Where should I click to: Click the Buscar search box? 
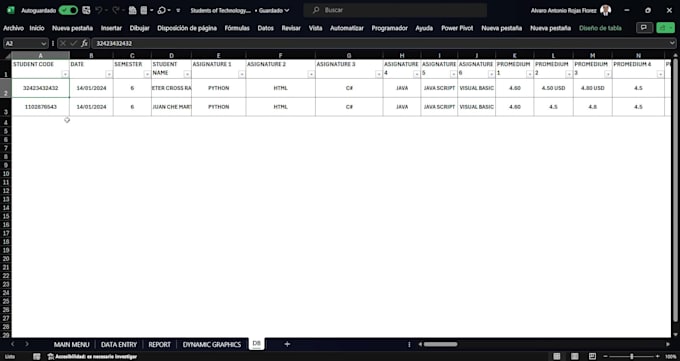pos(395,10)
